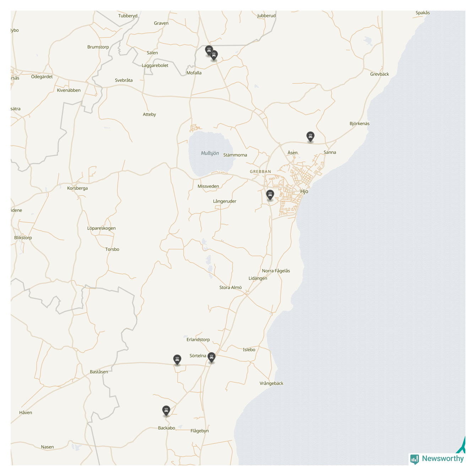Click the Mofalla place label
The width and height of the screenshot is (476, 476).
[x=194, y=73]
